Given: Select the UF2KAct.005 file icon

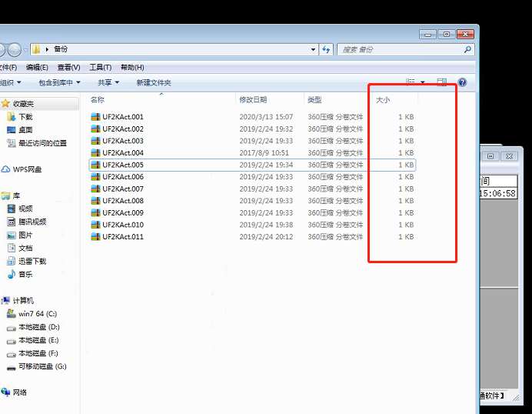Looking at the screenshot, I should click(95, 165).
